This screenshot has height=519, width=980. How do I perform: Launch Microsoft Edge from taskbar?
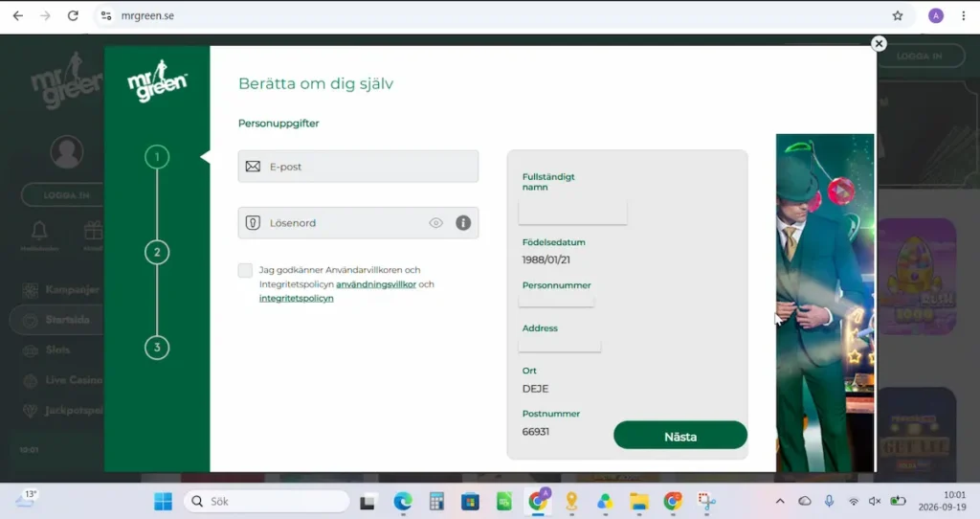pyautogui.click(x=403, y=502)
